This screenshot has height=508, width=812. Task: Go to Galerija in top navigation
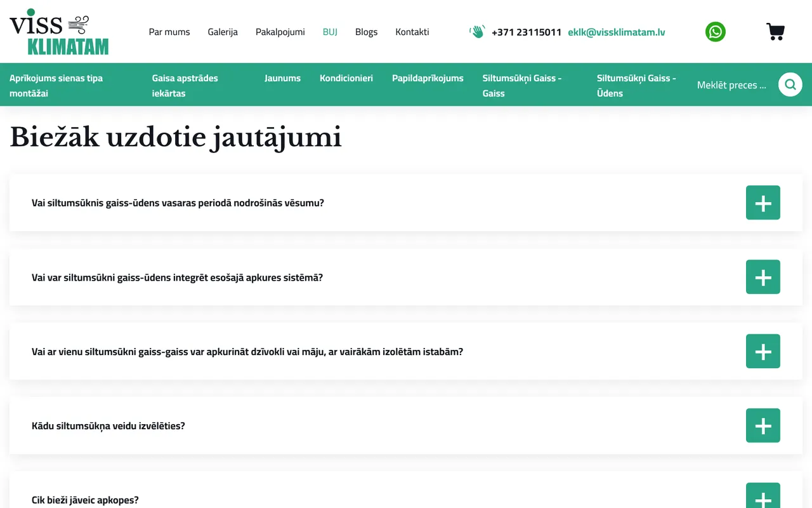223,32
